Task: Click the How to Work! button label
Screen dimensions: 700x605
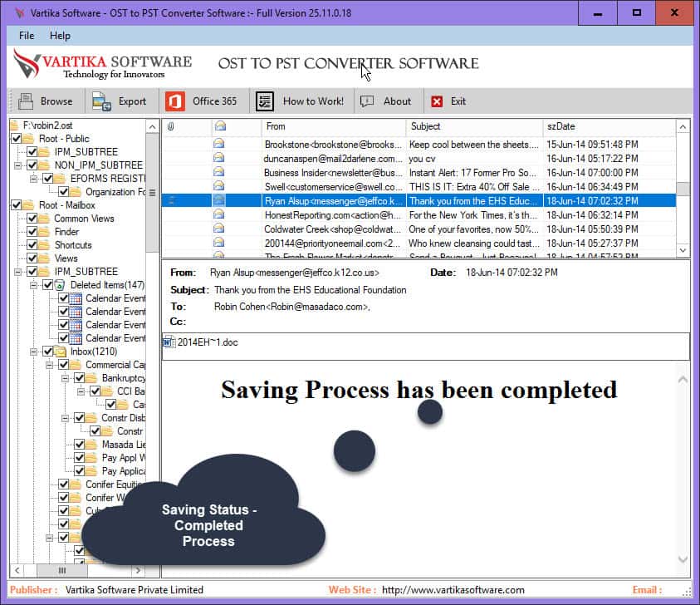Action: pyautogui.click(x=313, y=101)
